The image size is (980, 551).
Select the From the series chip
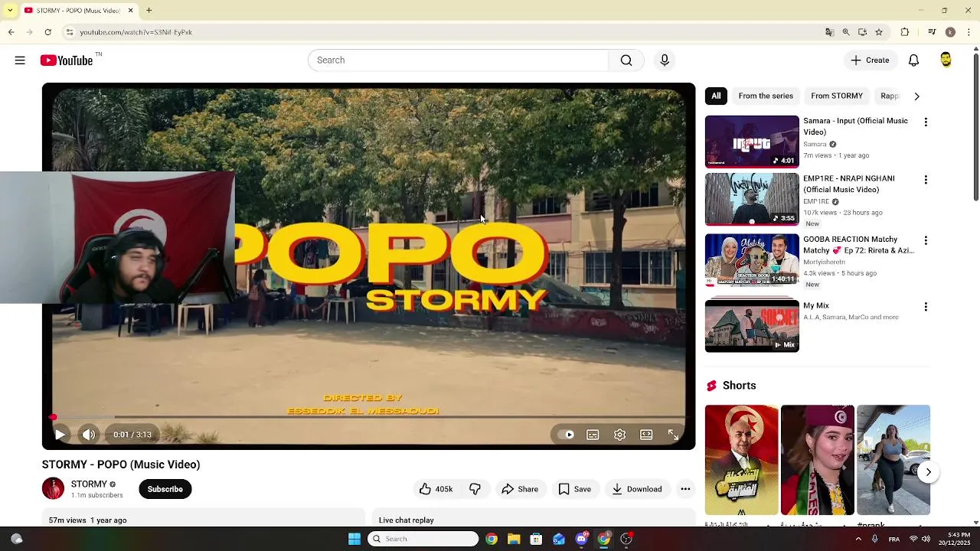pyautogui.click(x=766, y=96)
